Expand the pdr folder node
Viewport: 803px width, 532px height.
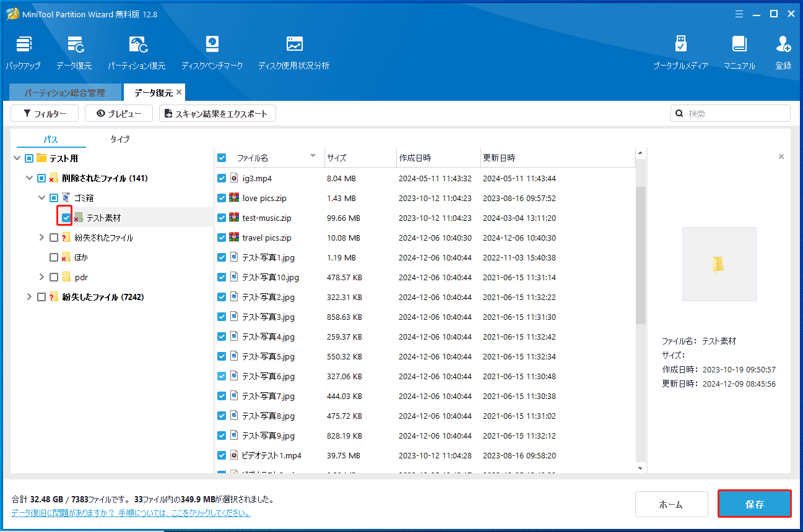pyautogui.click(x=41, y=277)
